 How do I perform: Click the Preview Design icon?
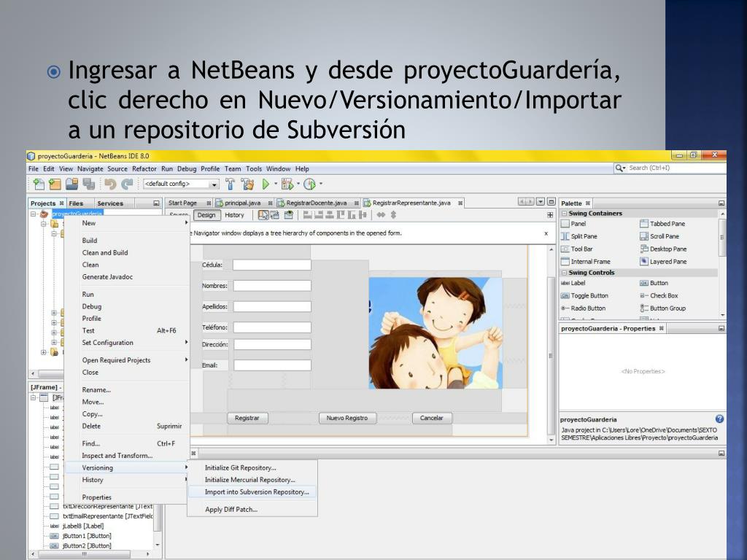tap(289, 215)
